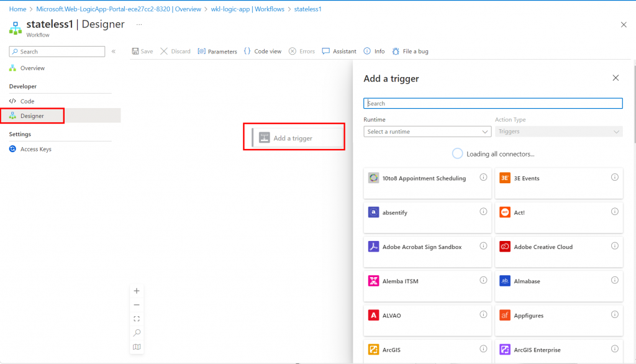Click File a bug
The width and height of the screenshot is (636, 364).
pyautogui.click(x=410, y=51)
